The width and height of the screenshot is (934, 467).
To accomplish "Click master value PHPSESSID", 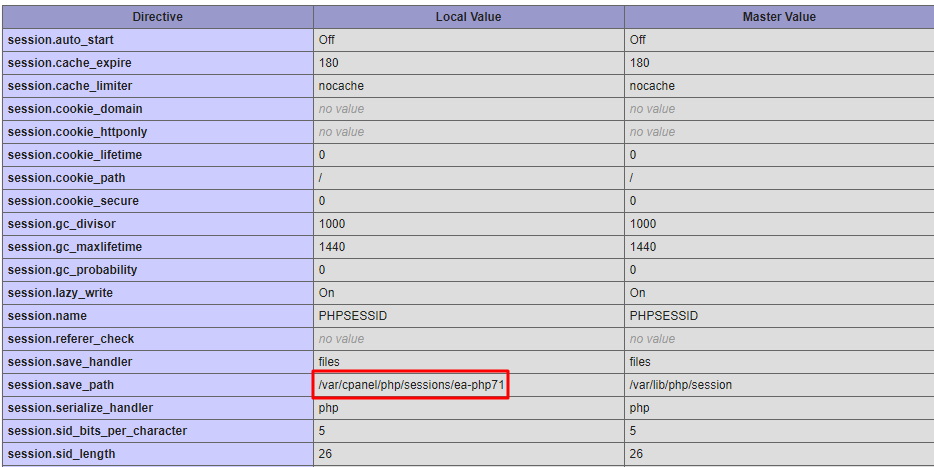I will tap(664, 316).
